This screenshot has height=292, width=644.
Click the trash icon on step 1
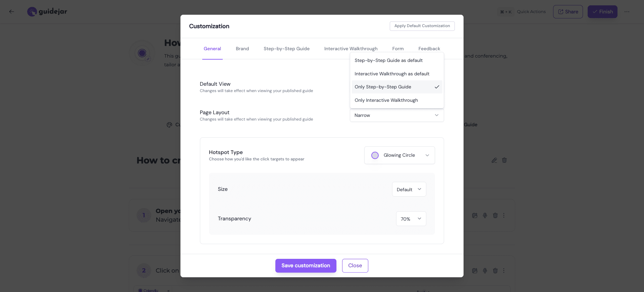[x=495, y=215]
